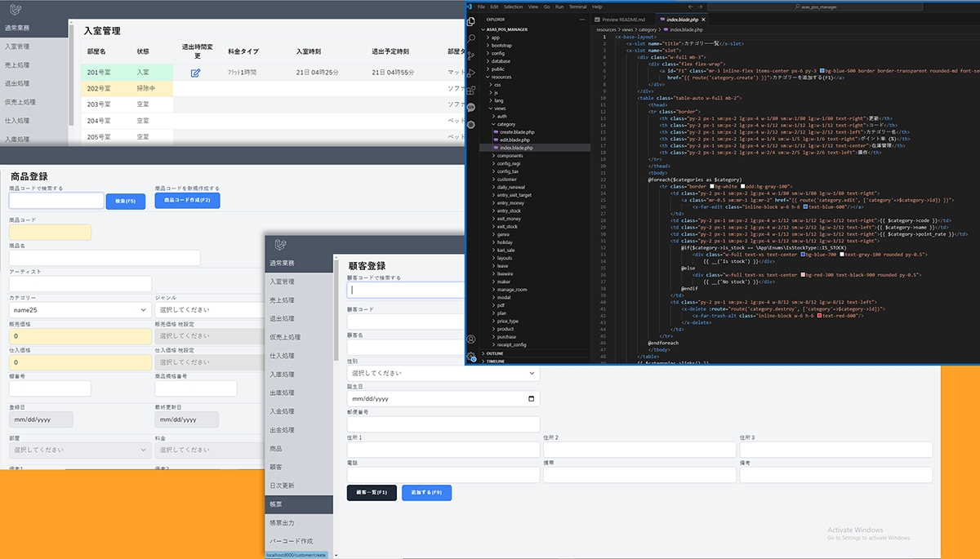Open Extensions view in VS Code
The height and width of the screenshot is (559, 980).
click(x=473, y=90)
